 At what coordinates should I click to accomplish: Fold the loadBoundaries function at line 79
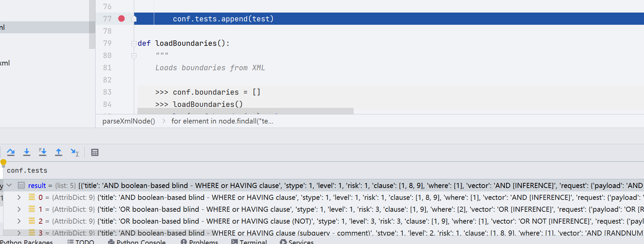[x=134, y=43]
